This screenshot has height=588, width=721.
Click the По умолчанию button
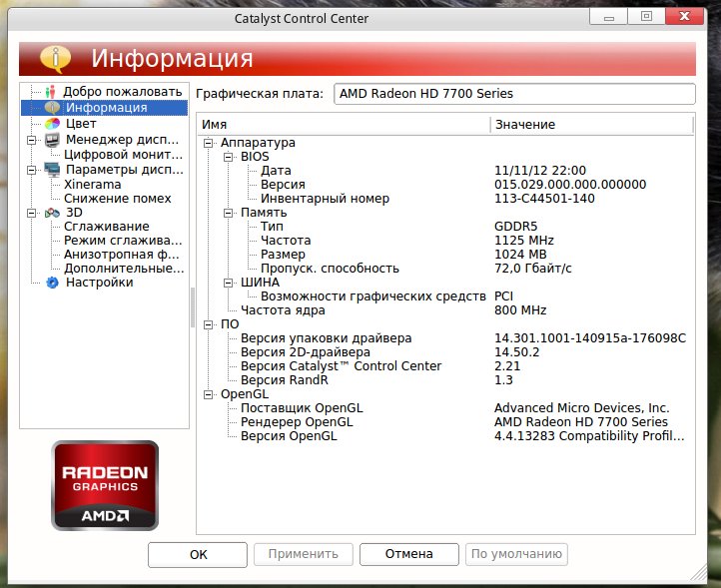point(516,554)
